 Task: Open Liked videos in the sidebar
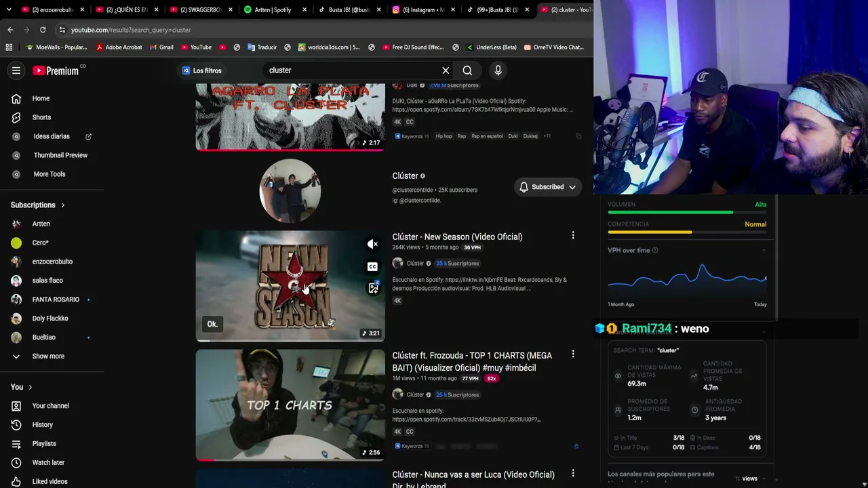point(50,481)
